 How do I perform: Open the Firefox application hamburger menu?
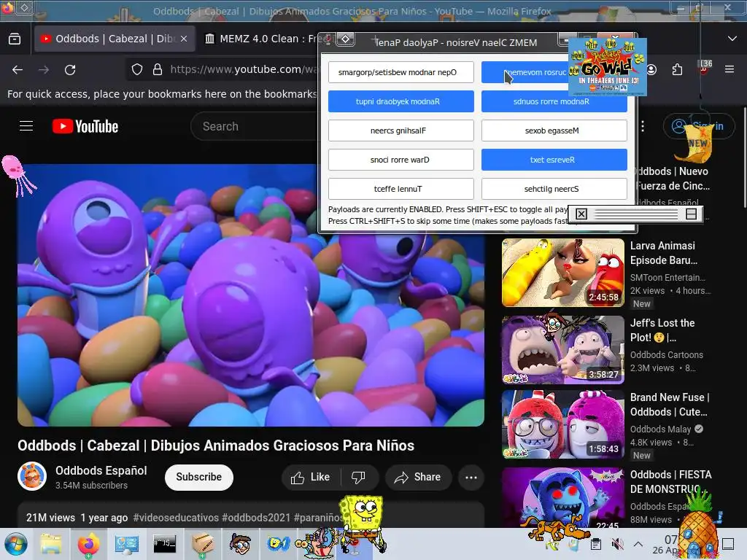pyautogui.click(x=729, y=69)
